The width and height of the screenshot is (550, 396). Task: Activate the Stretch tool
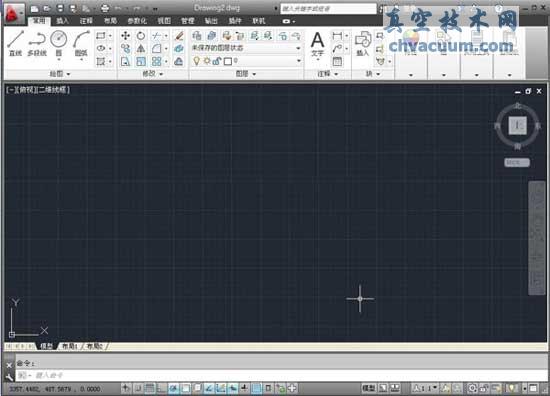point(125,62)
